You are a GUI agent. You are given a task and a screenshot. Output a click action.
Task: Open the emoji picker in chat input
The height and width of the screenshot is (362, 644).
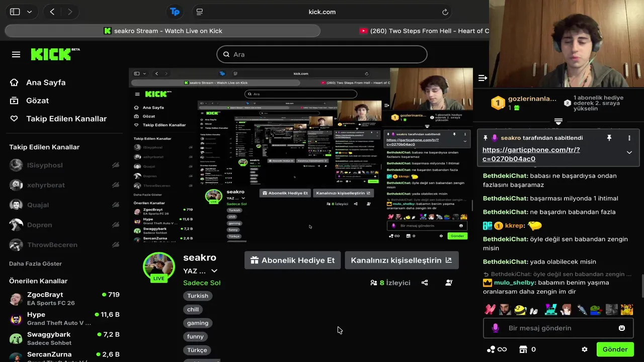tap(622, 328)
